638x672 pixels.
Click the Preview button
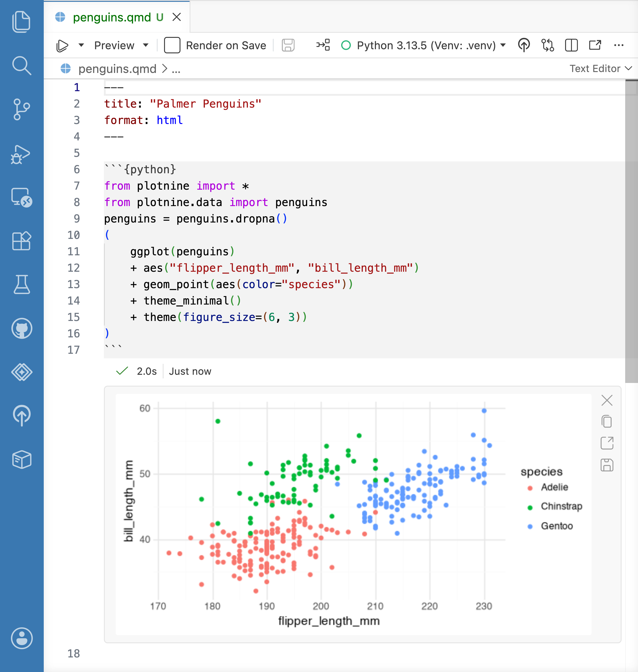click(114, 45)
